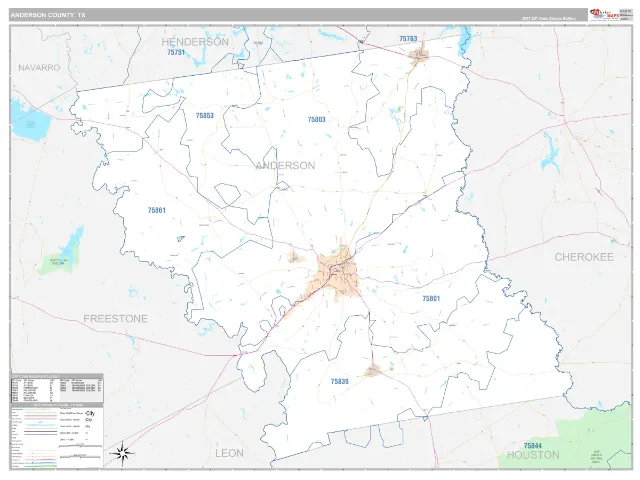The width and height of the screenshot is (640, 480).
Task: Select ZIP code label 75853
Action: tap(204, 116)
